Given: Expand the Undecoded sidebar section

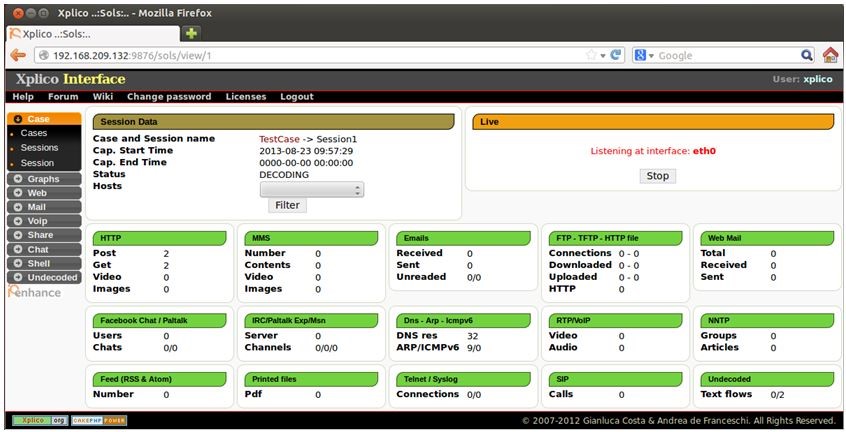Looking at the screenshot, I should tap(44, 278).
